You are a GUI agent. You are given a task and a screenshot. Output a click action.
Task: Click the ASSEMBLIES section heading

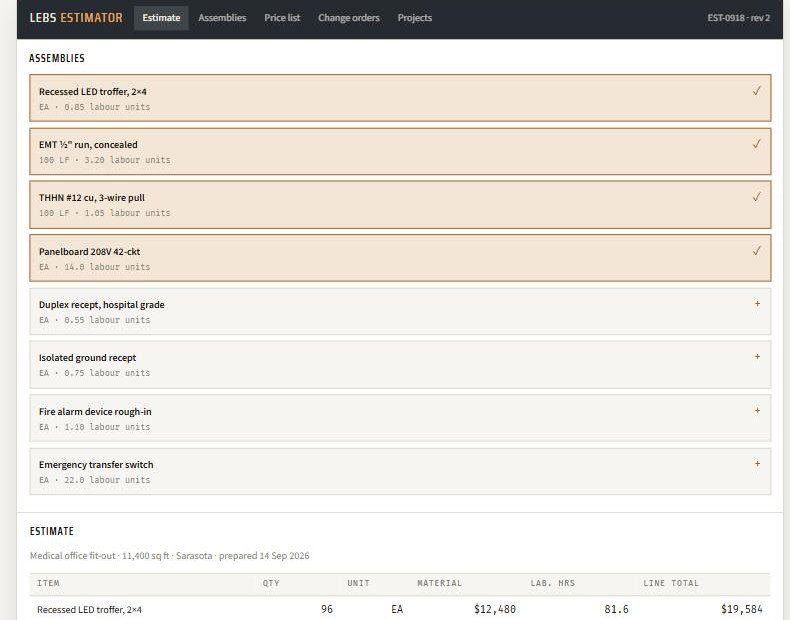(56, 58)
